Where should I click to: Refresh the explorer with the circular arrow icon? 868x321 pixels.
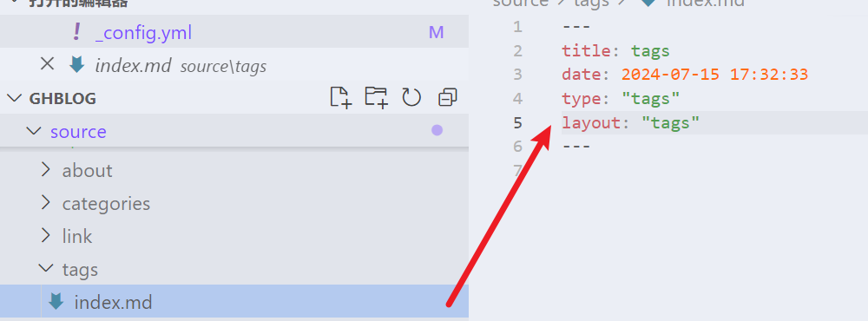pos(411,98)
